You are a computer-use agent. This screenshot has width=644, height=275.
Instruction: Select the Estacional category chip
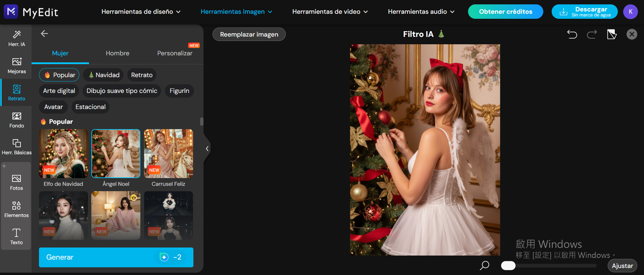tap(90, 107)
